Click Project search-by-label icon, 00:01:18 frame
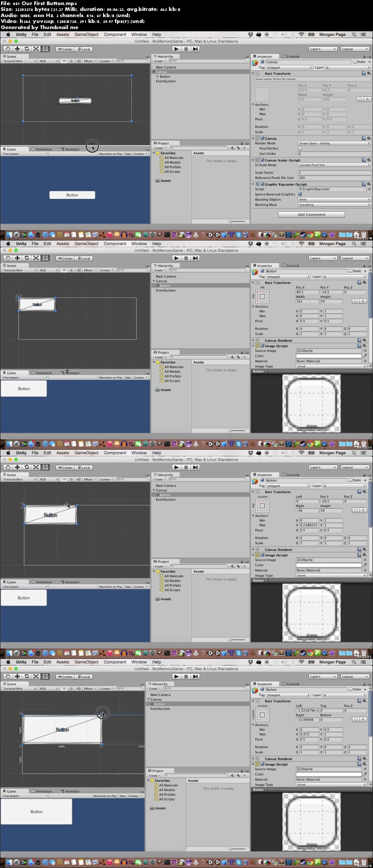Screen dimensions: 373x868 pyautogui.click(x=238, y=148)
